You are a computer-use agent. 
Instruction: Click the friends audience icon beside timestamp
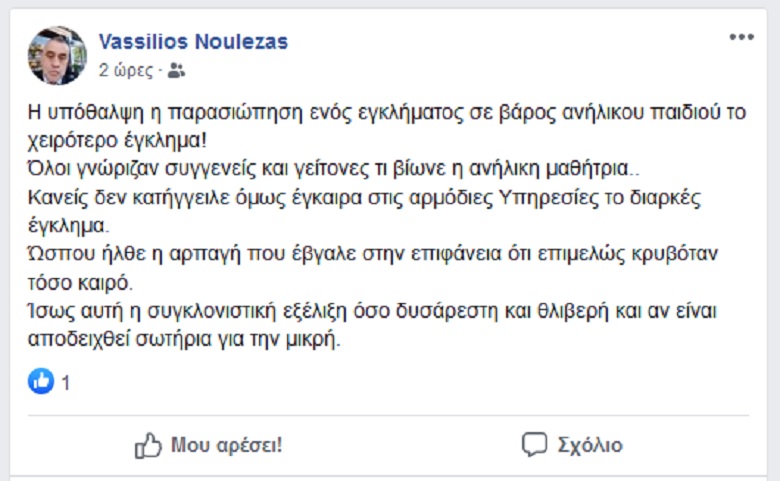pyautogui.click(x=176, y=71)
